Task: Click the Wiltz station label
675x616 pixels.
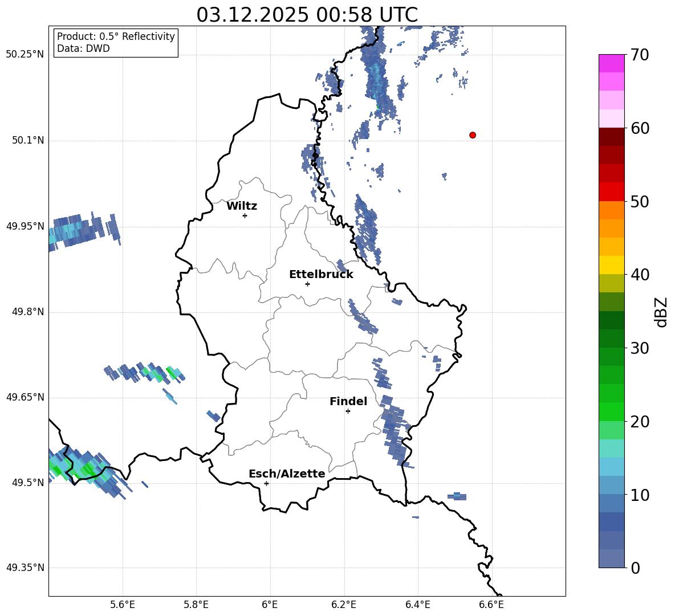Action: pos(242,206)
